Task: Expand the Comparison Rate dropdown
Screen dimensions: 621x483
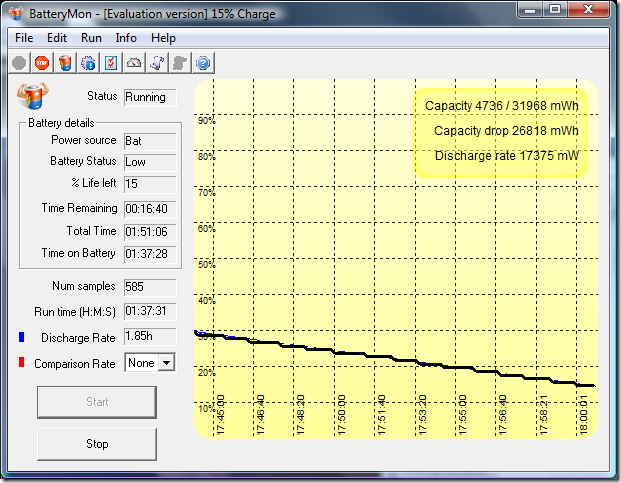Action: (x=165, y=363)
